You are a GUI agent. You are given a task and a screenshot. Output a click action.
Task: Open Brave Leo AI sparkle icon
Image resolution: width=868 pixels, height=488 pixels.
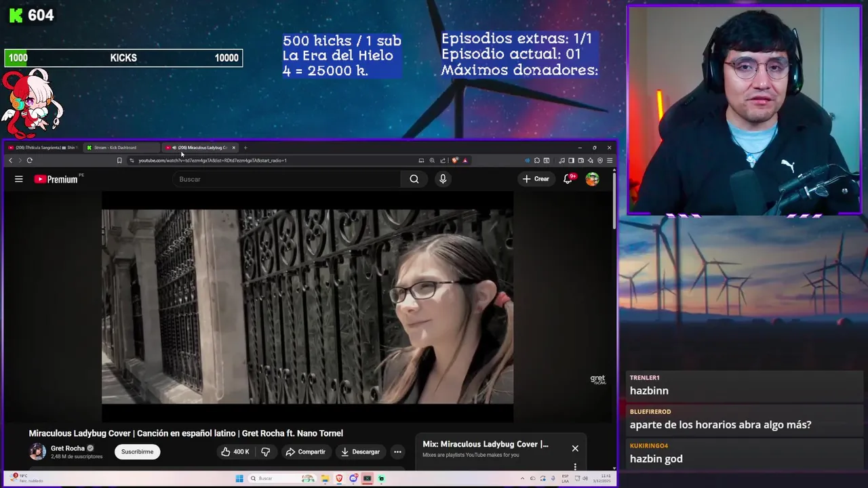pos(591,161)
